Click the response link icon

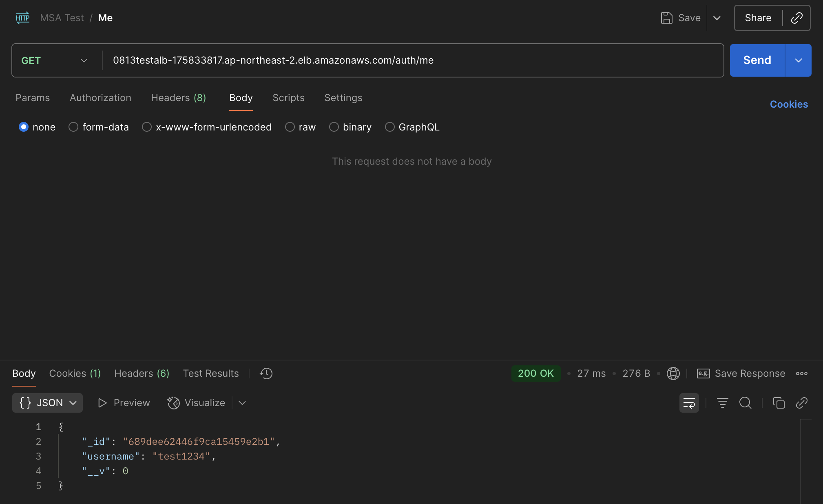[x=801, y=403]
